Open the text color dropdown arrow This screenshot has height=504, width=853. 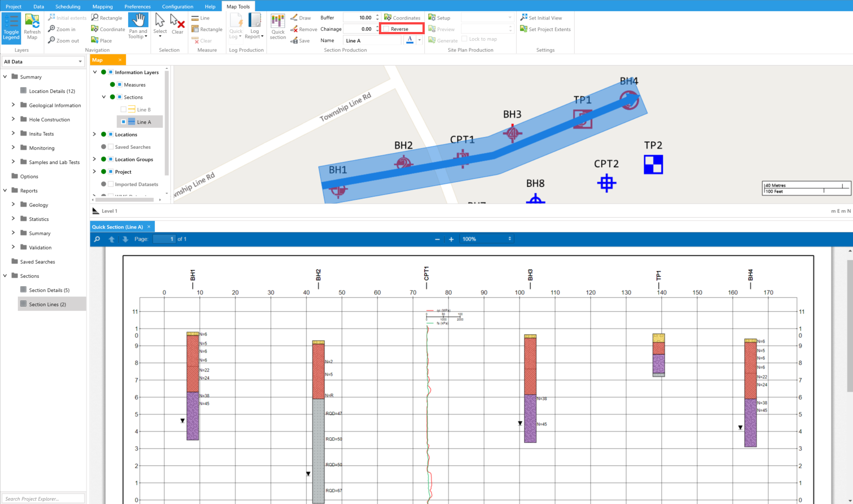click(x=419, y=40)
